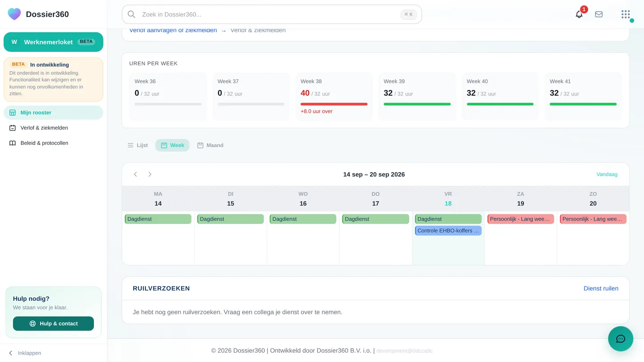Open Mijn rooster in the sidebar

click(53, 113)
